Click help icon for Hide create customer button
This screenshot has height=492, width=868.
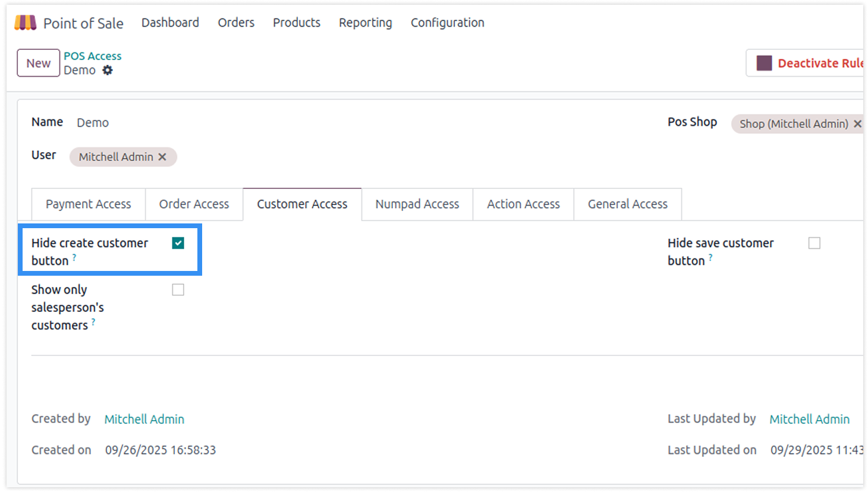pos(74,257)
